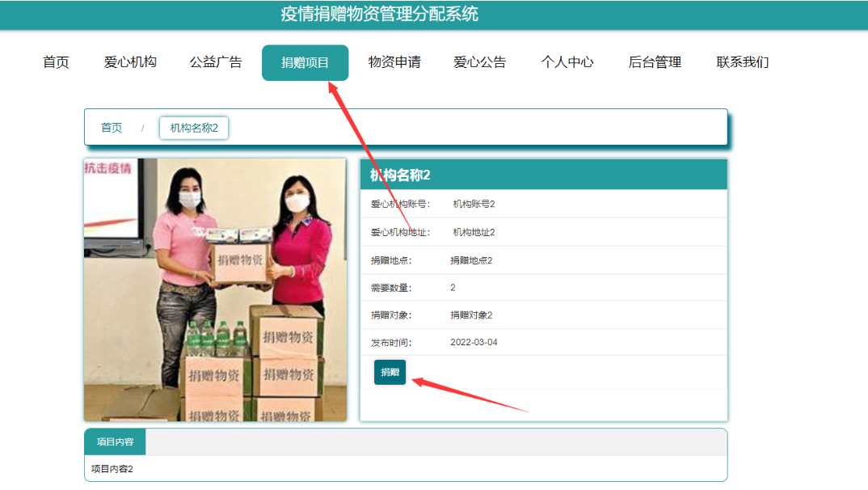Click the 机构名称2 panel heading
This screenshot has height=490, width=868.
400,175
